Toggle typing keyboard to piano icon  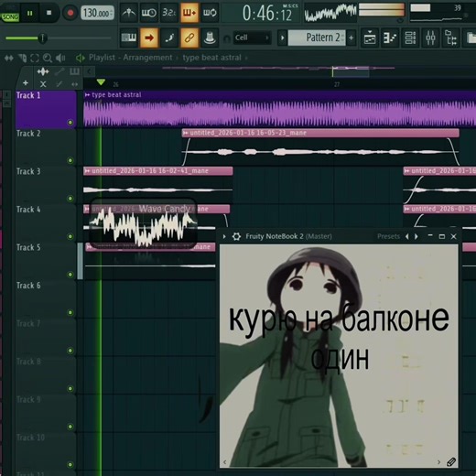(x=129, y=38)
